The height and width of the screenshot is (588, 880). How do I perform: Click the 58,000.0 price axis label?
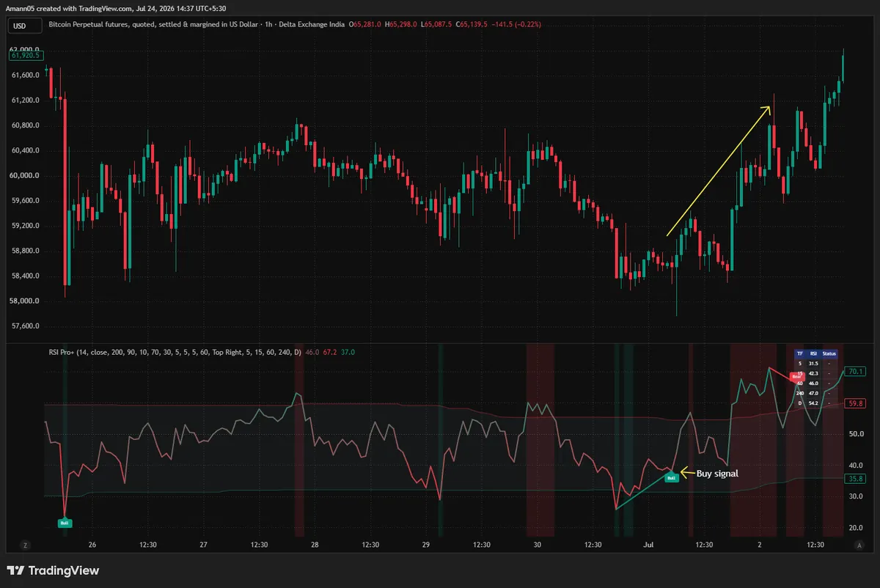pos(25,301)
